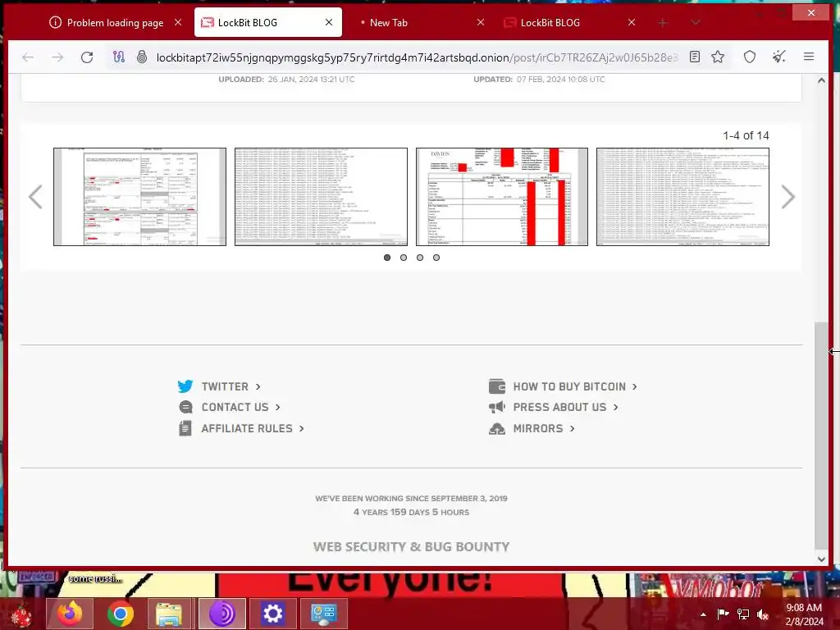This screenshot has width=840, height=630.
Task: Toggle reader view icon
Action: point(695,57)
